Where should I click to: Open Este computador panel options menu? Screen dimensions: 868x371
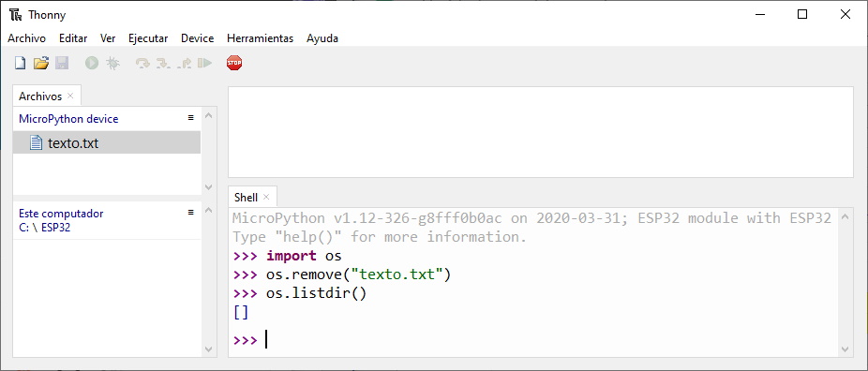click(191, 213)
